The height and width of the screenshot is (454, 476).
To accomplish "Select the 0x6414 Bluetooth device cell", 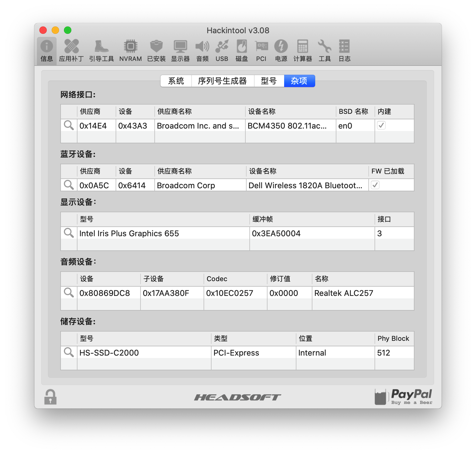I will click(x=135, y=185).
